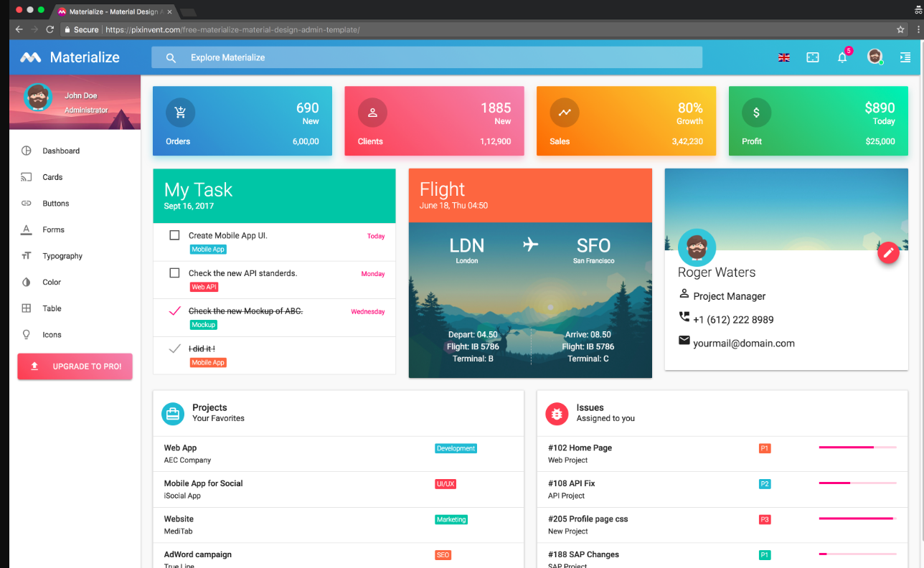
Task: Check the Create Mobile App UI task
Action: pos(174,235)
